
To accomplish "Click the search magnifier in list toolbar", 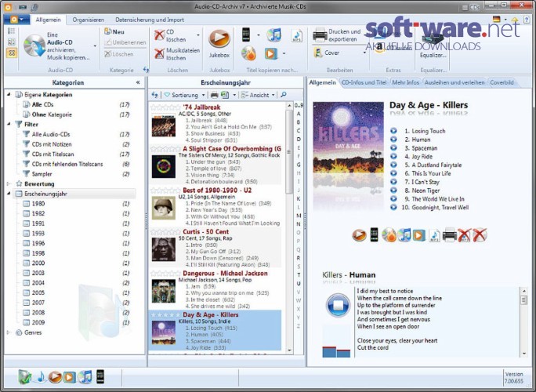I will [x=284, y=95].
